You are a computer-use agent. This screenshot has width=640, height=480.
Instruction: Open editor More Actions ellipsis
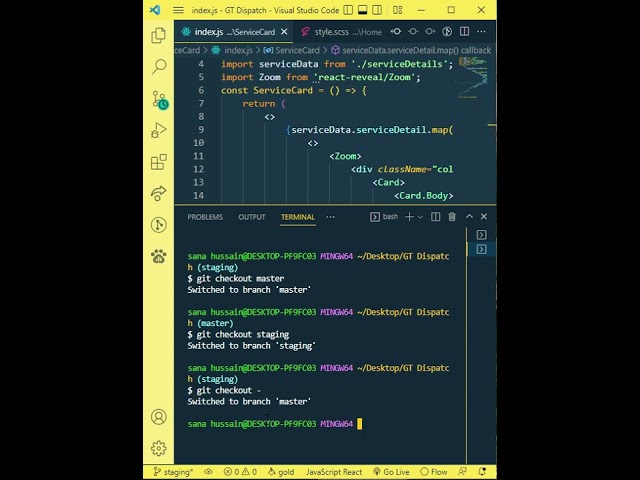481,31
